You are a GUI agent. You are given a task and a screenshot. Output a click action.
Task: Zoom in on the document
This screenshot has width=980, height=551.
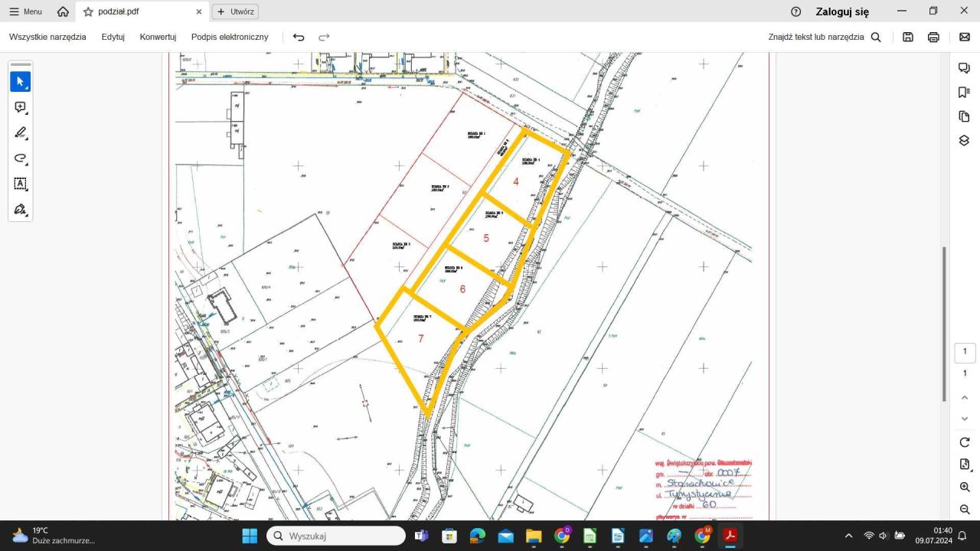[x=964, y=487]
